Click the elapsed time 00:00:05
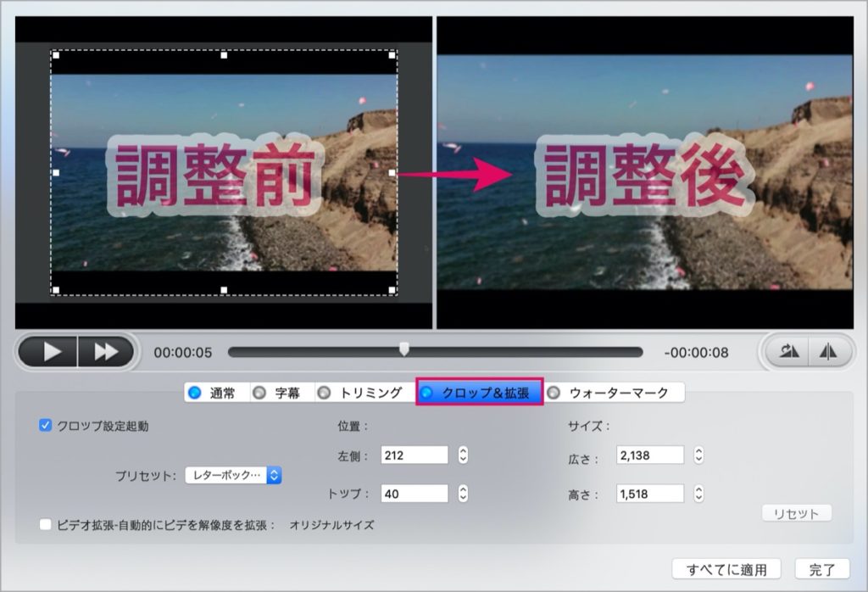The image size is (868, 592). [183, 353]
